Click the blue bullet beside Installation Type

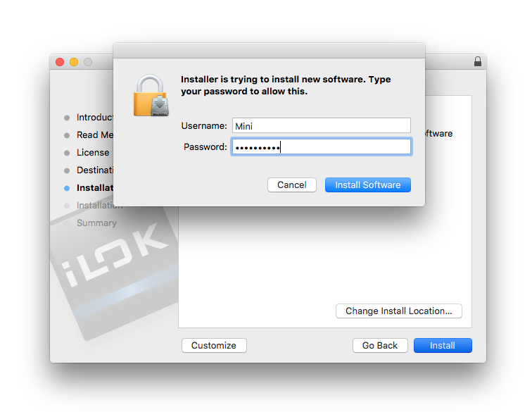pos(67,188)
